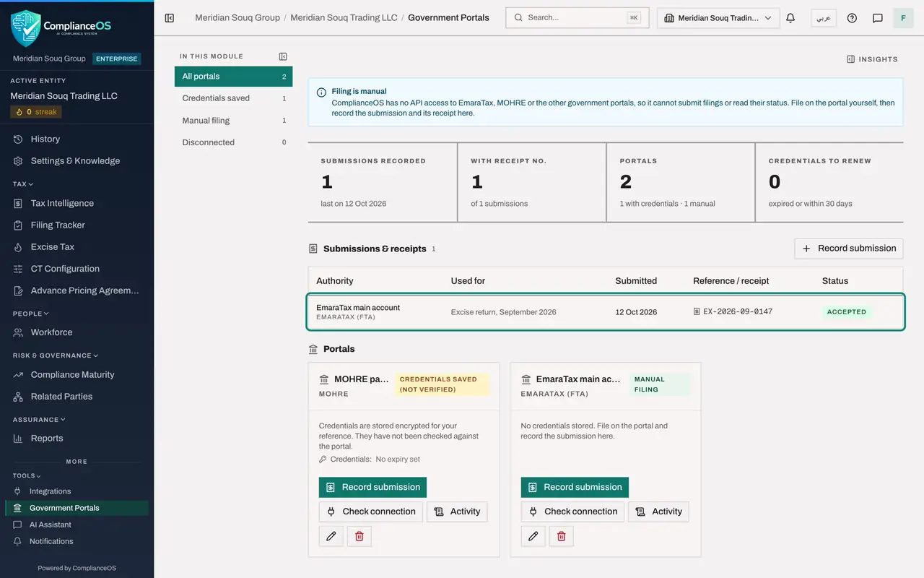The width and height of the screenshot is (924, 578).
Task: Click Record submission button above the table
Action: click(848, 248)
